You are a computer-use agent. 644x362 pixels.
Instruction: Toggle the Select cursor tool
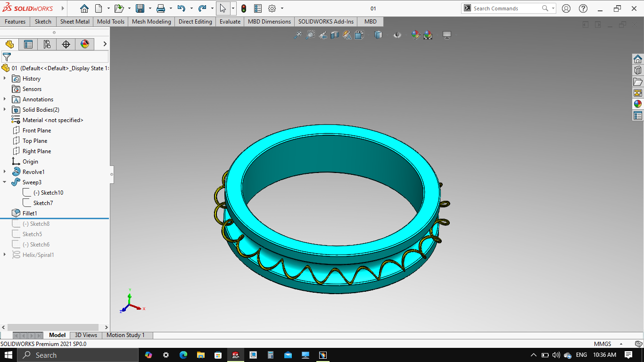(x=223, y=8)
